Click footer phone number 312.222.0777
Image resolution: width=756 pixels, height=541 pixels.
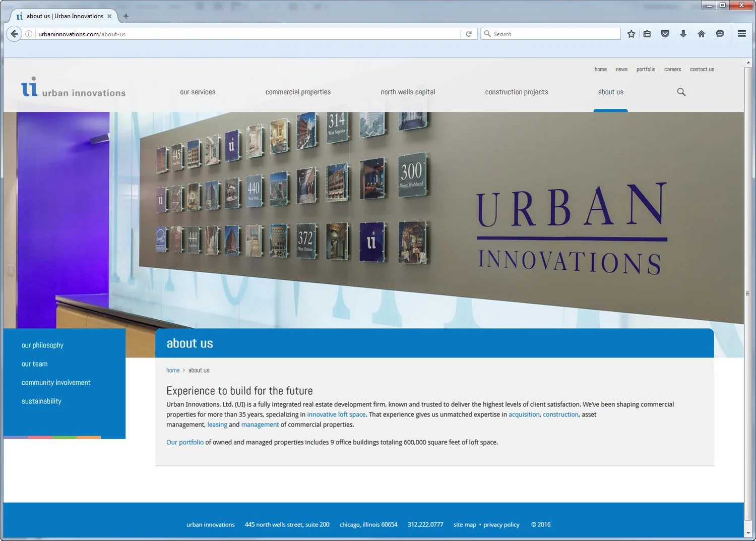pyautogui.click(x=425, y=525)
